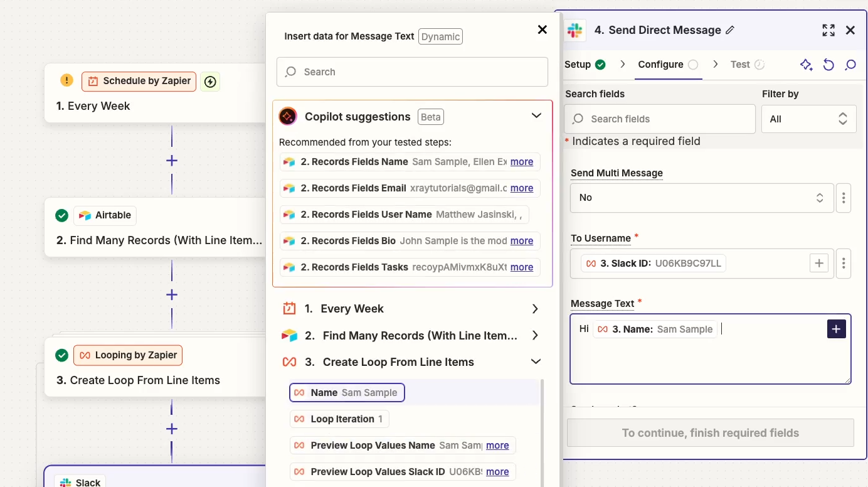Select Preview Loop Values Name field

403,446
